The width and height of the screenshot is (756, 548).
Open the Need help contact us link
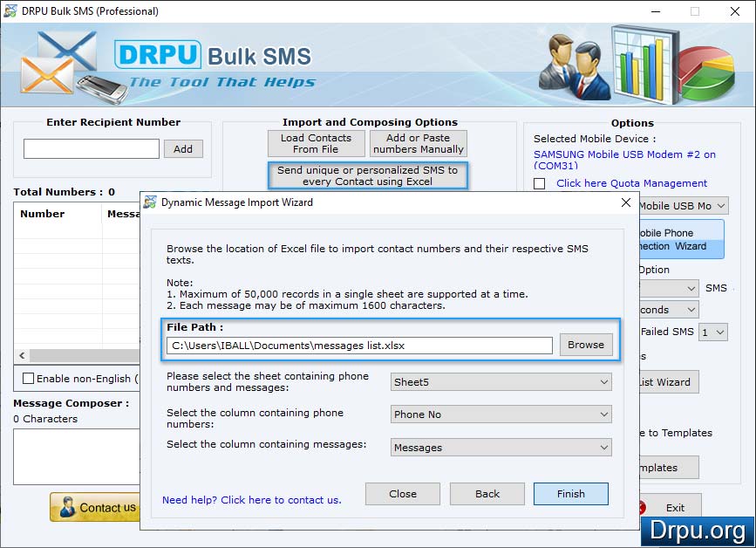(252, 500)
